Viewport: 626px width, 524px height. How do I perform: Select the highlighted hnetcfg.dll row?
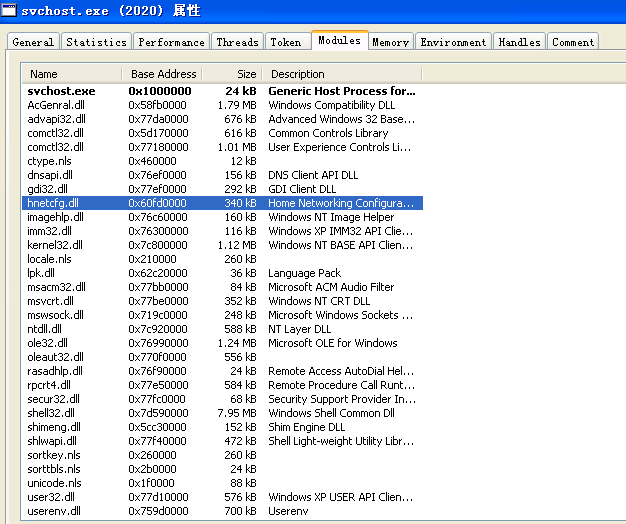coord(53,203)
